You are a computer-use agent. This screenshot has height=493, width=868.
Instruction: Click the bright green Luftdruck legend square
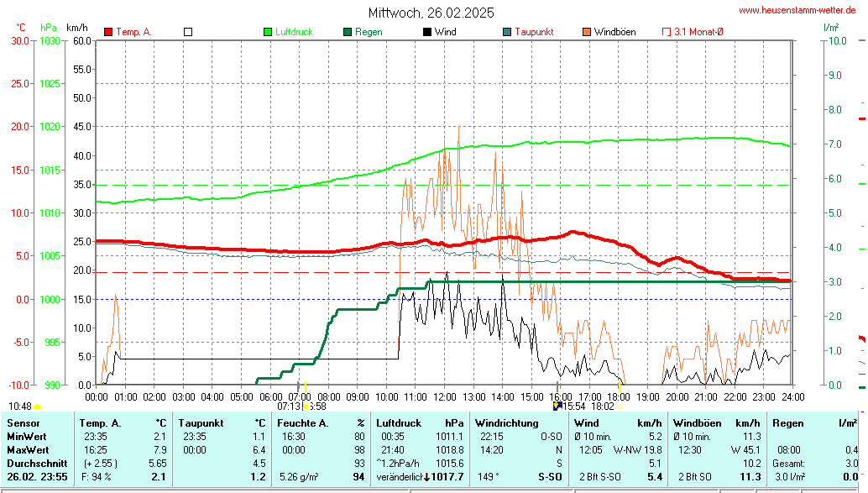point(268,32)
